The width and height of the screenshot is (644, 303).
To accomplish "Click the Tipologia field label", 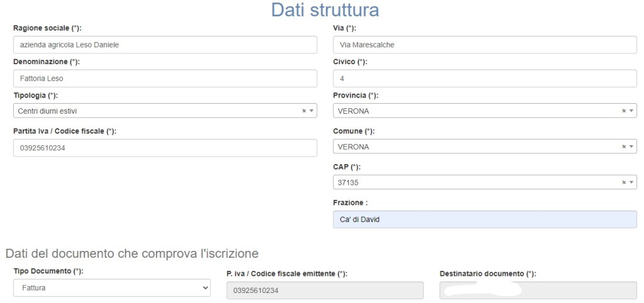I will [35, 96].
